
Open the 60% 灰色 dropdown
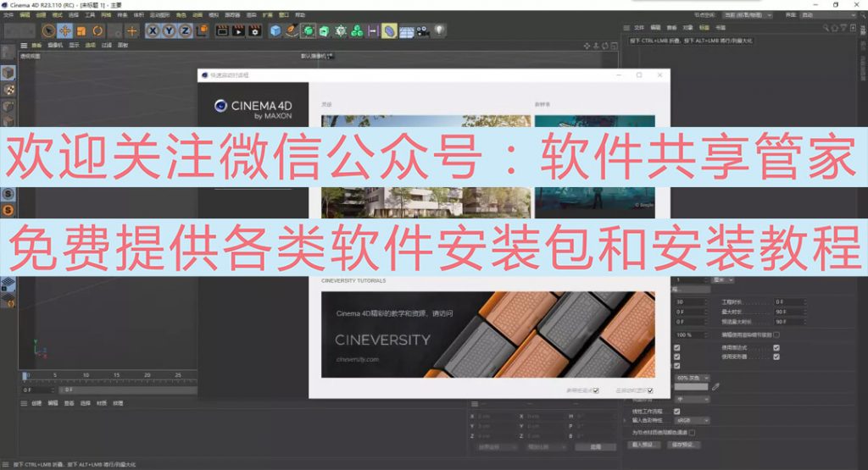(x=692, y=379)
